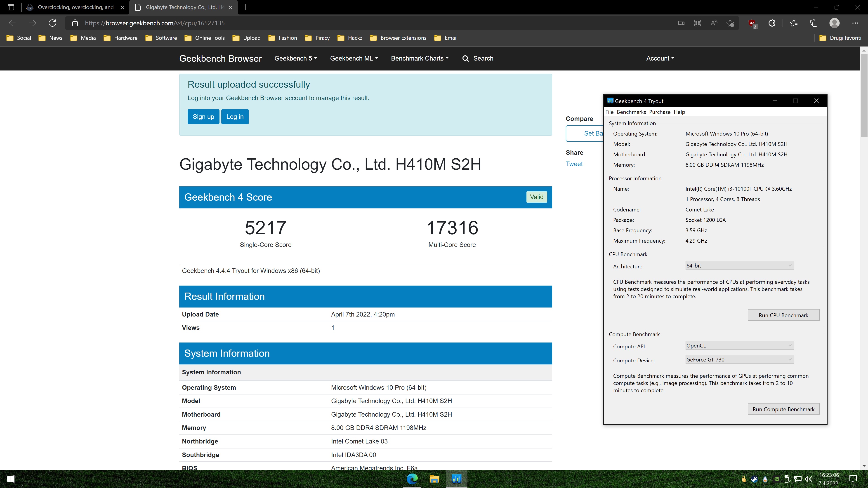Reload the current Geekbench page
Image resolution: width=868 pixels, height=488 pixels.
[x=52, y=23]
